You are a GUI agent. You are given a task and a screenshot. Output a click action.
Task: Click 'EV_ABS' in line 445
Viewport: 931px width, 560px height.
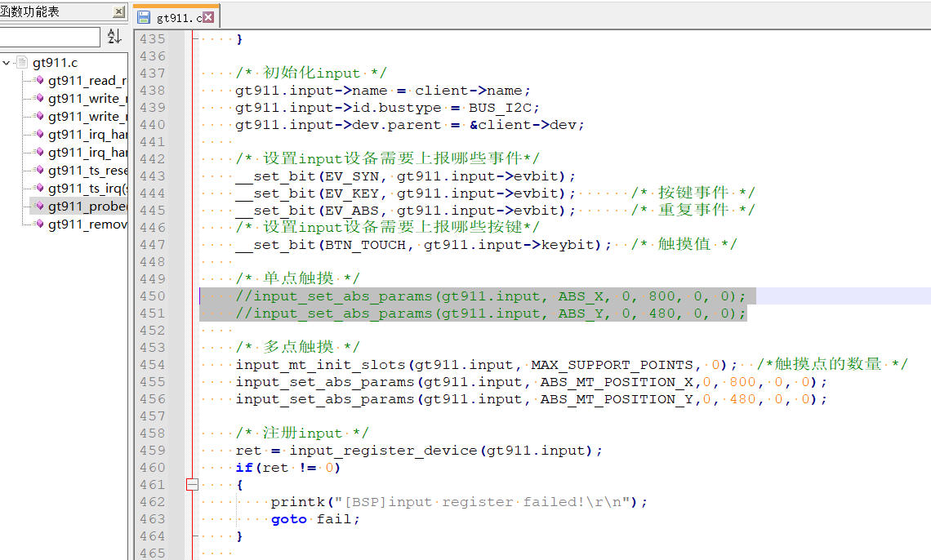click(x=351, y=211)
